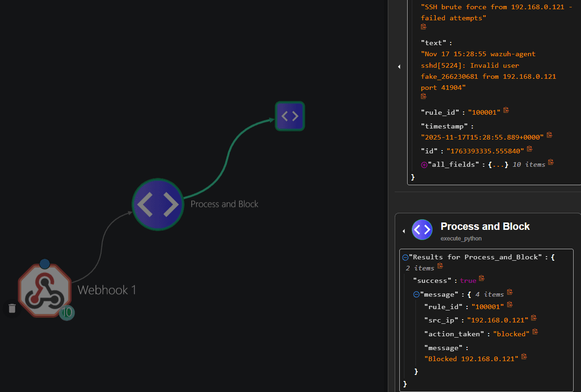Copy the timestamp value to clipboard
This screenshot has height=392, width=581.
click(x=549, y=135)
